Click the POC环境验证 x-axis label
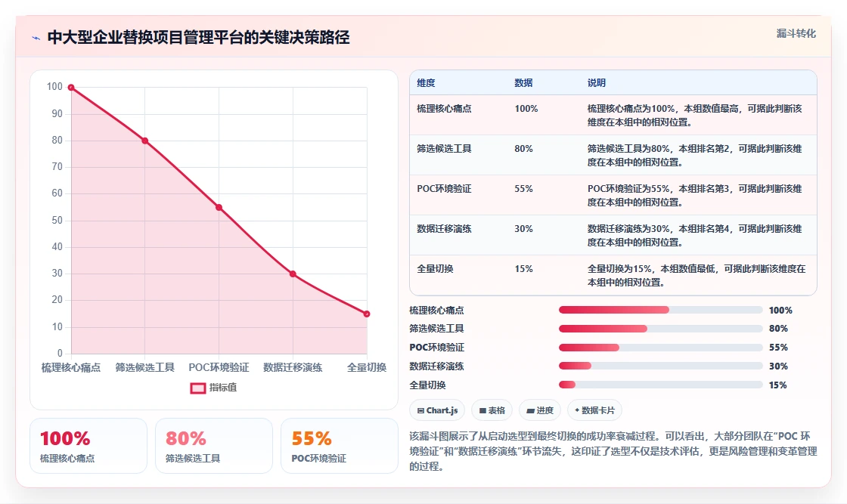 (219, 367)
